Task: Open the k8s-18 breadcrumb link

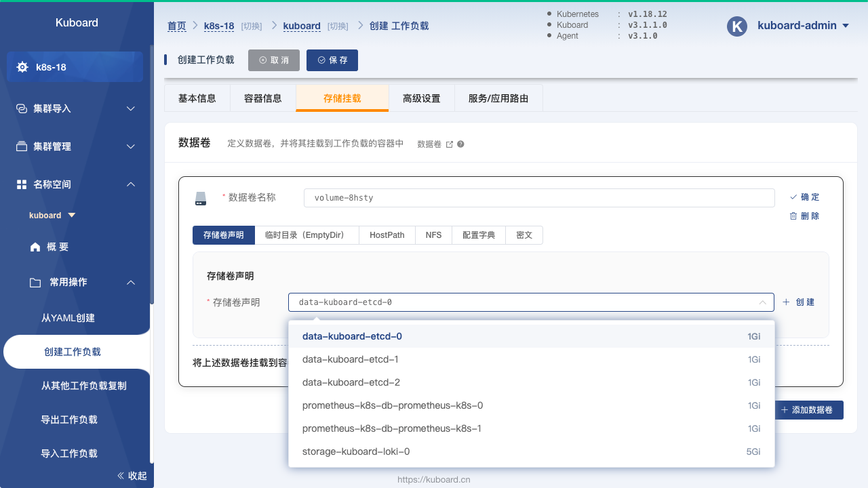Action: pyautogui.click(x=219, y=26)
